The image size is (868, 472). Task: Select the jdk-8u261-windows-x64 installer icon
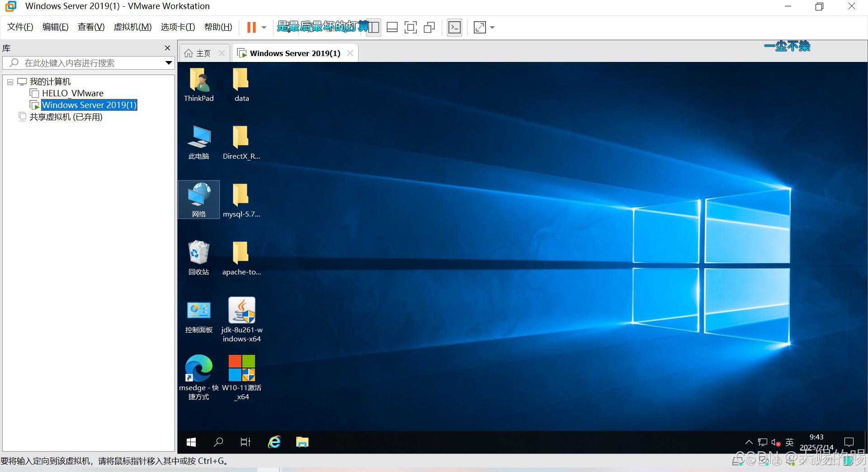(241, 319)
